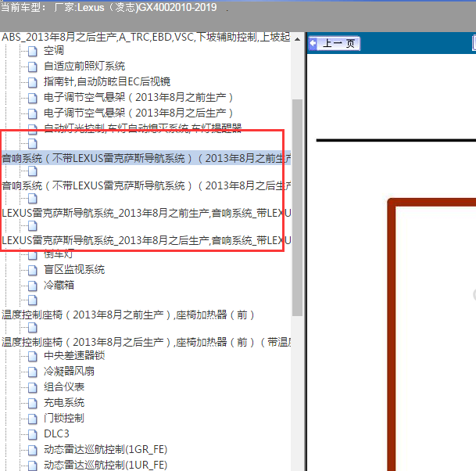Open LEXUS雷克萨斯导航系统_2013年8月之前生产 entry
The image size is (476, 471).
click(146, 213)
